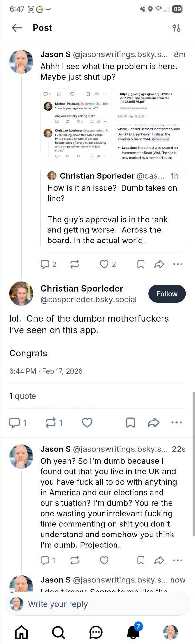Open Notifications with 7 badge
The height and width of the screenshot is (644, 195).
point(134,632)
